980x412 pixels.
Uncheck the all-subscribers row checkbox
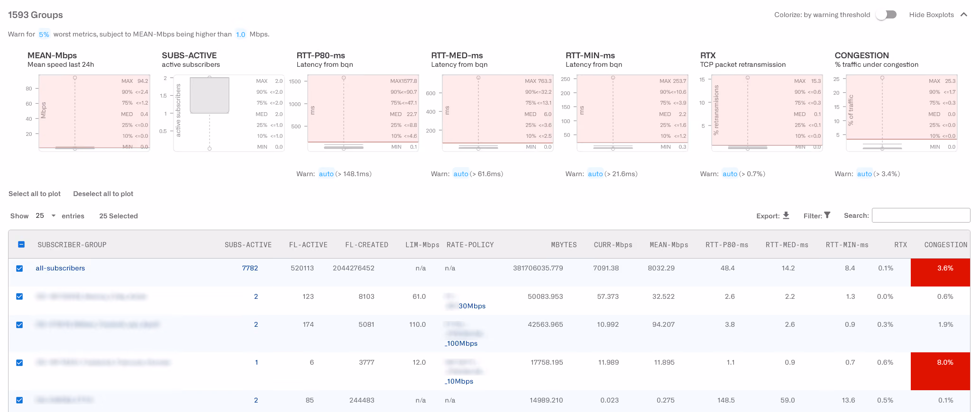tap(19, 269)
